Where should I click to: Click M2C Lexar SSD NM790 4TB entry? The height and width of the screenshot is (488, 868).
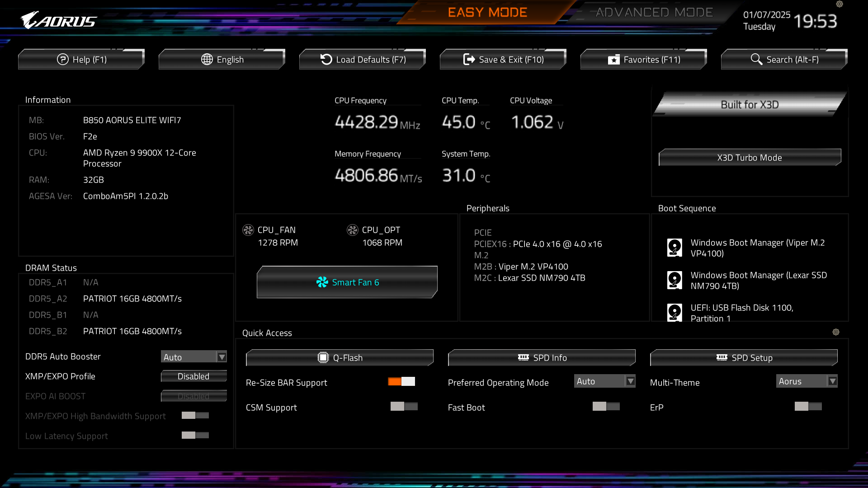[x=530, y=278]
